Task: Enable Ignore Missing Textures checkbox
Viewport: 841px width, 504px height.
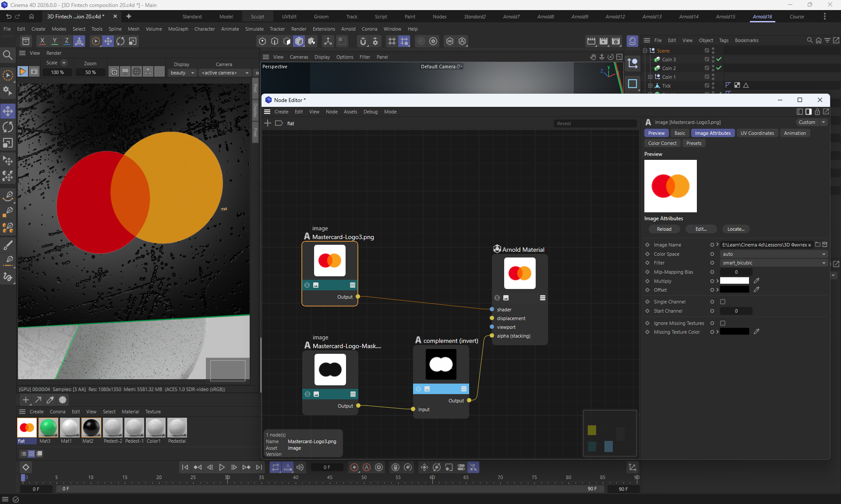Action: click(x=723, y=323)
